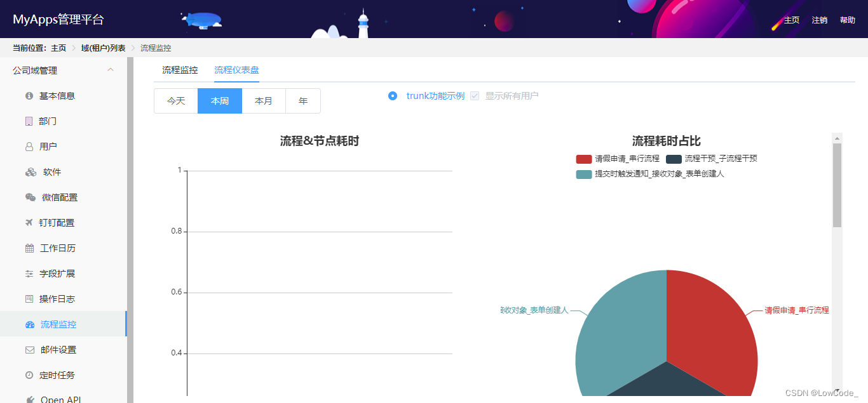
Task: Select the 本周 time range
Action: [220, 101]
